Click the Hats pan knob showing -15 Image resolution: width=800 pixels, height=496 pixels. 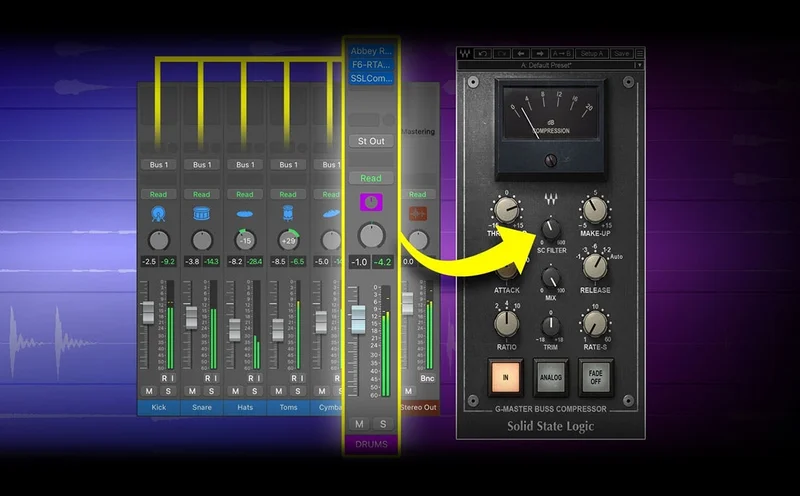(x=245, y=240)
